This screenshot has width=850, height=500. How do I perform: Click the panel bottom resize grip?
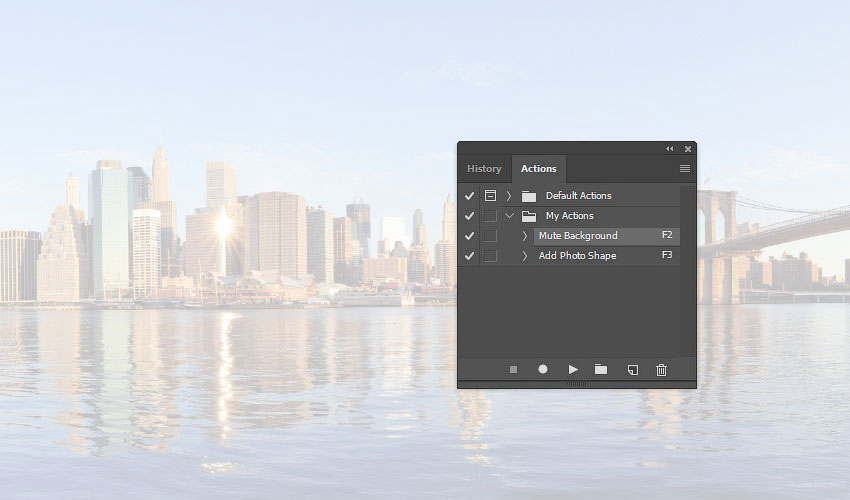[x=577, y=384]
